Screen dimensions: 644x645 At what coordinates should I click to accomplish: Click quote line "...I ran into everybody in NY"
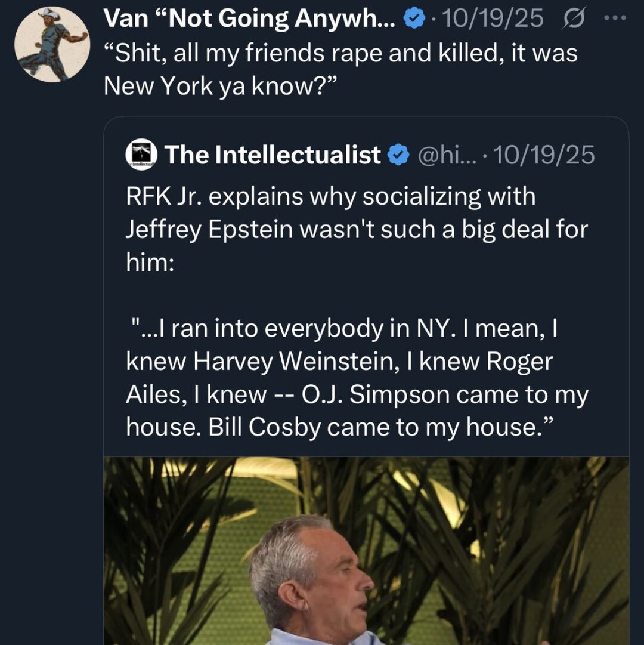(343, 329)
